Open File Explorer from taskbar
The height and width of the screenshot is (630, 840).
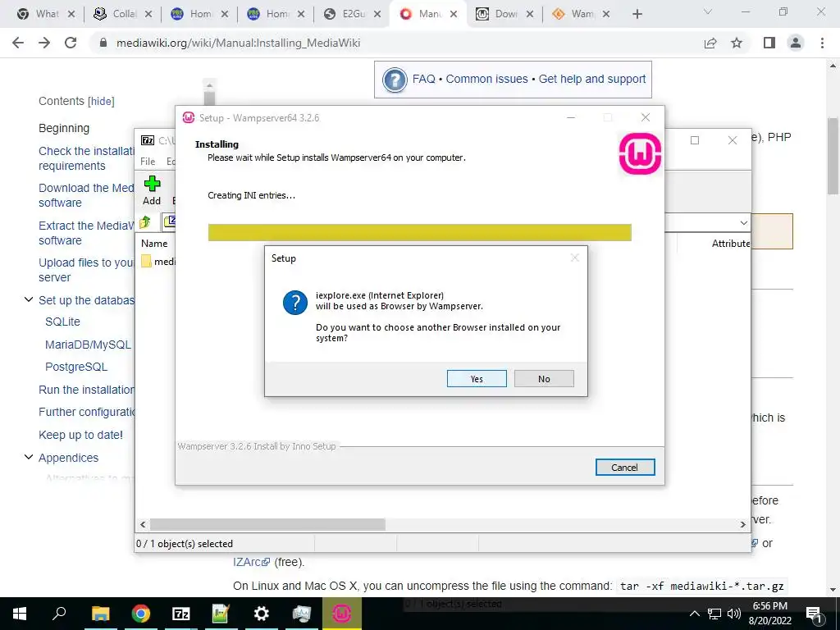100,614
